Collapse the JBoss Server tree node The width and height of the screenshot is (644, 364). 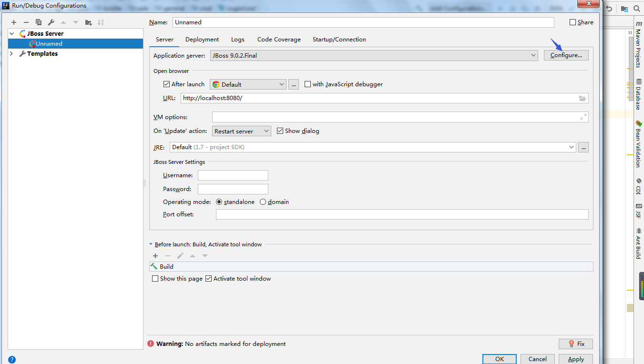12,34
